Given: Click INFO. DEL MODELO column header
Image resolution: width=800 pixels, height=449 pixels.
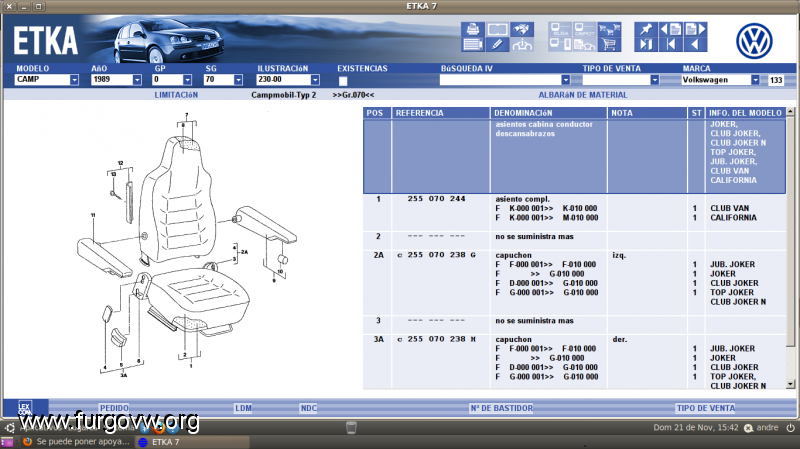Looking at the screenshot, I should pos(745,113).
